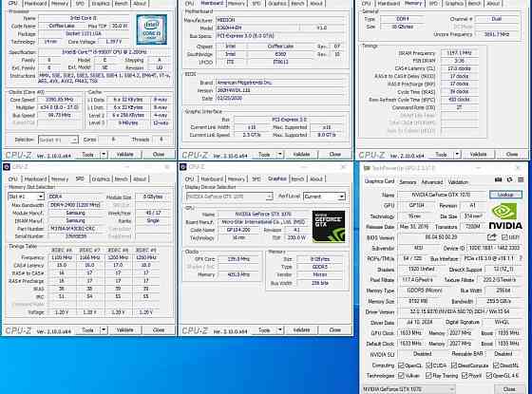Open the GPU selection dropdown in GPU-Z
532x394 pixels.
click(x=408, y=389)
